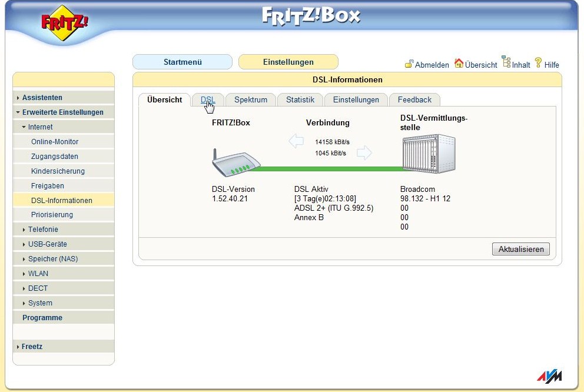This screenshot has height=392, width=584.
Task: Expand the Telefonie submenu
Action: pos(64,230)
